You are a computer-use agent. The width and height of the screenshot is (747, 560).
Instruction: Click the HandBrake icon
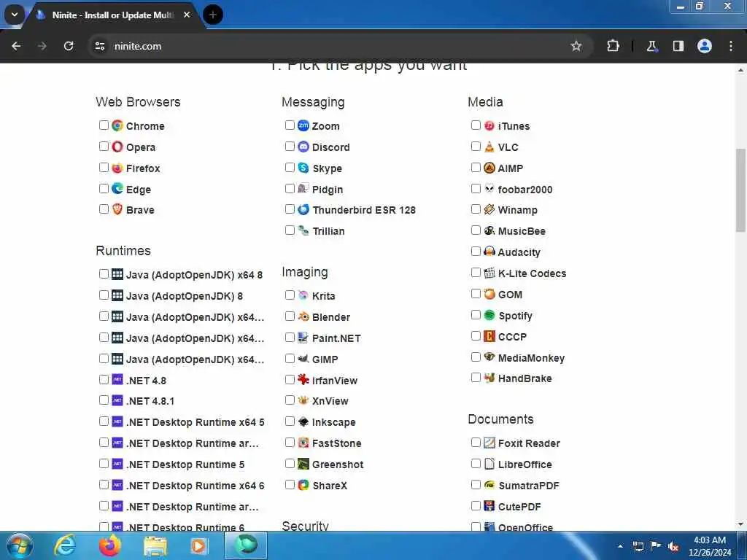click(489, 378)
